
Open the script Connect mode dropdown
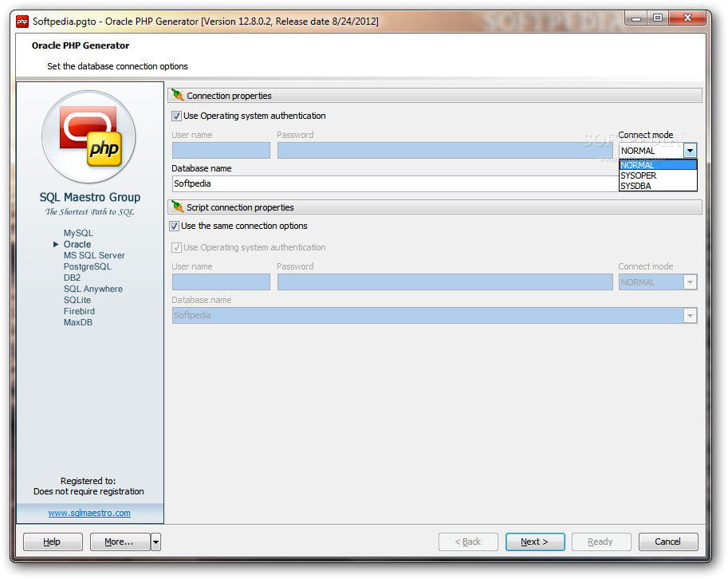pyautogui.click(x=690, y=282)
